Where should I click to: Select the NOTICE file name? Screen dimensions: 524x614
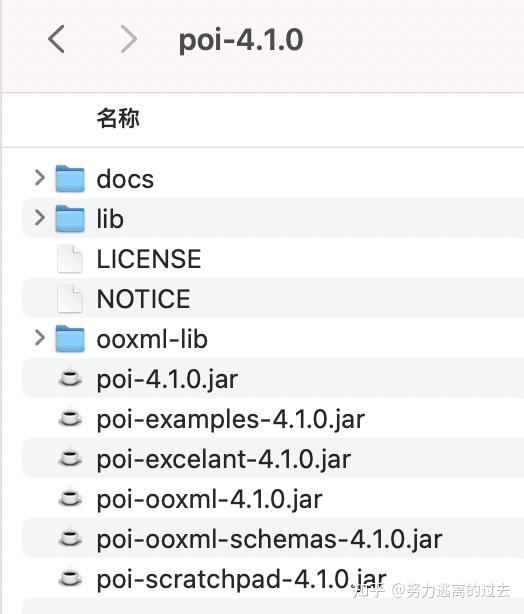(143, 299)
